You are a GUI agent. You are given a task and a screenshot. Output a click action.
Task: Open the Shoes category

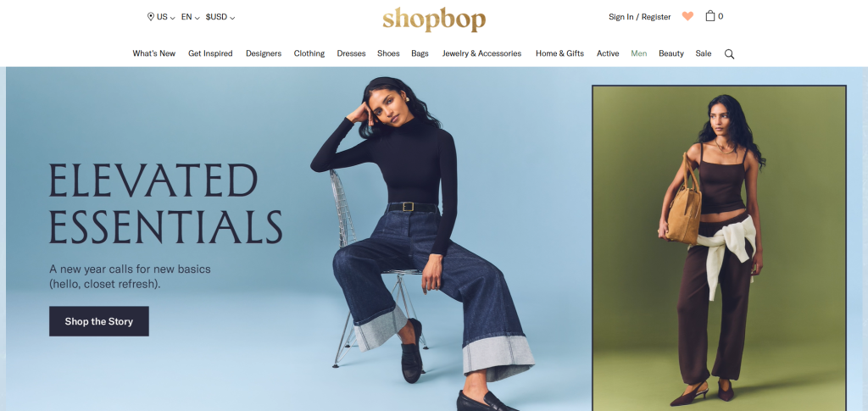(388, 53)
